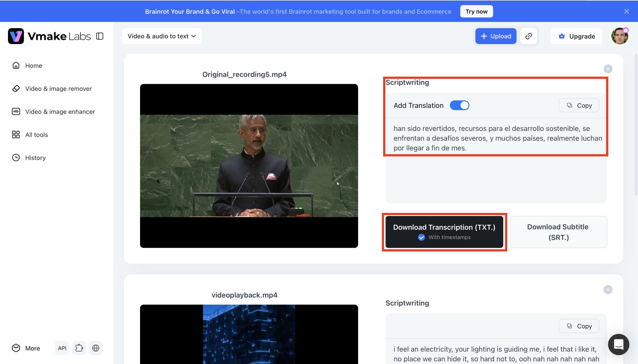638x364 pixels.
Task: Remove Original_recording5.mp4 card
Action: pos(608,69)
